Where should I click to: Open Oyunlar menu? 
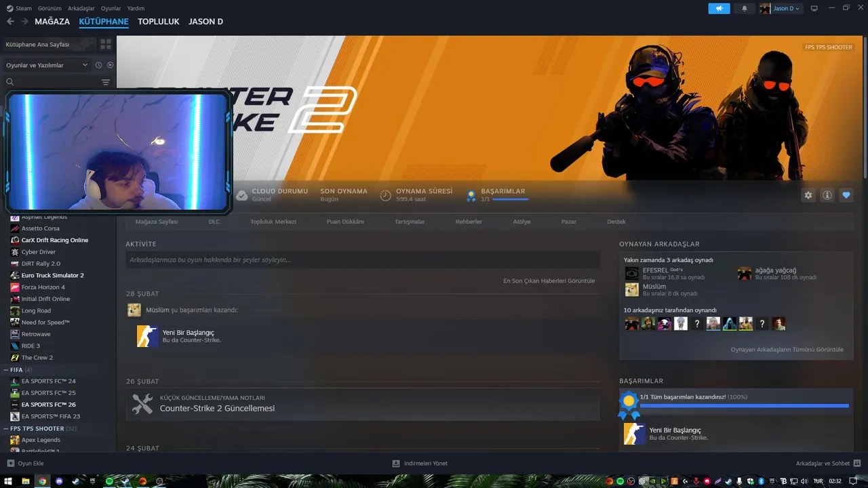point(111,9)
